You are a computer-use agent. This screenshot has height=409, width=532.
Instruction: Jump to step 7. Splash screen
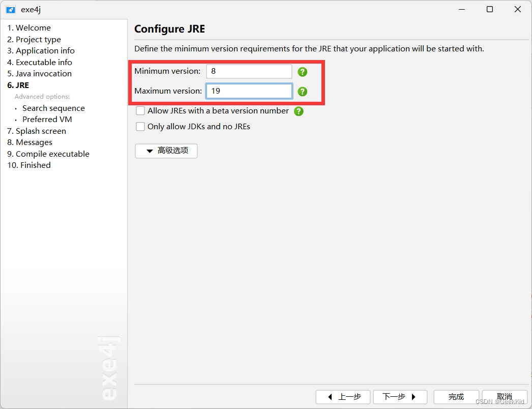tap(37, 131)
